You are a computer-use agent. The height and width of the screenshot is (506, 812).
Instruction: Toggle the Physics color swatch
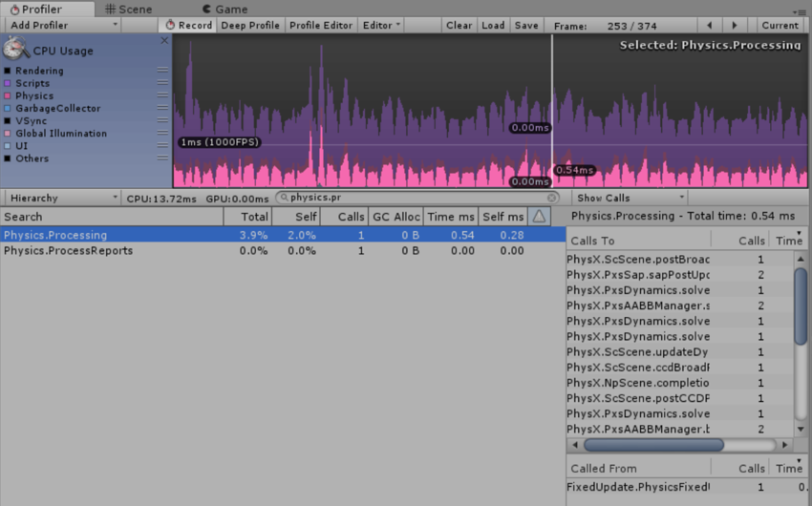pos(8,95)
